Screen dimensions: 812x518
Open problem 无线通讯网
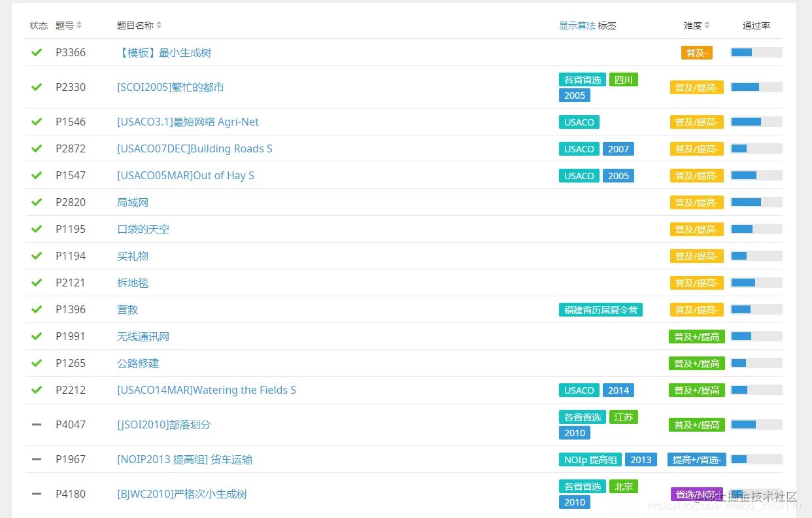143,336
